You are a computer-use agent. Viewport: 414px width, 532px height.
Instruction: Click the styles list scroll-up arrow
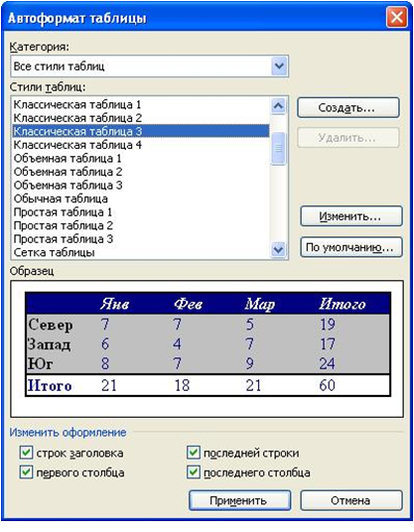tap(278, 106)
